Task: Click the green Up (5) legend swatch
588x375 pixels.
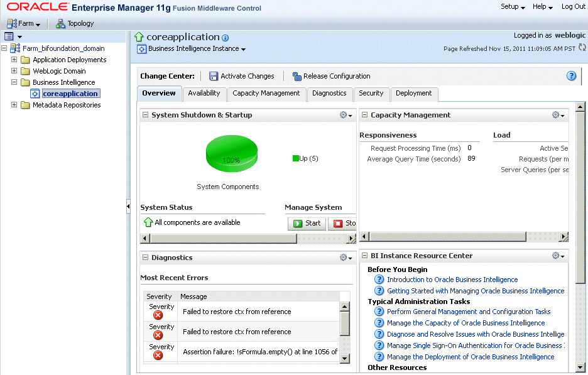Action: [295, 159]
